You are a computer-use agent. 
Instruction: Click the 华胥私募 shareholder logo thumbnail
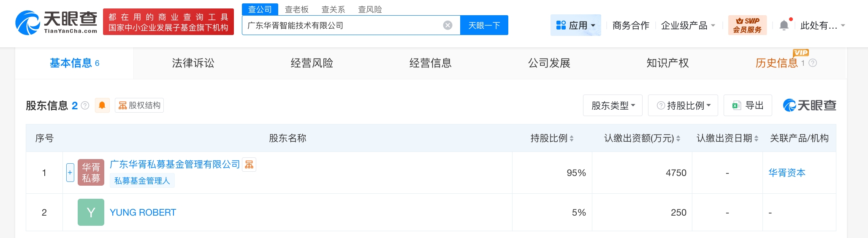pyautogui.click(x=91, y=173)
